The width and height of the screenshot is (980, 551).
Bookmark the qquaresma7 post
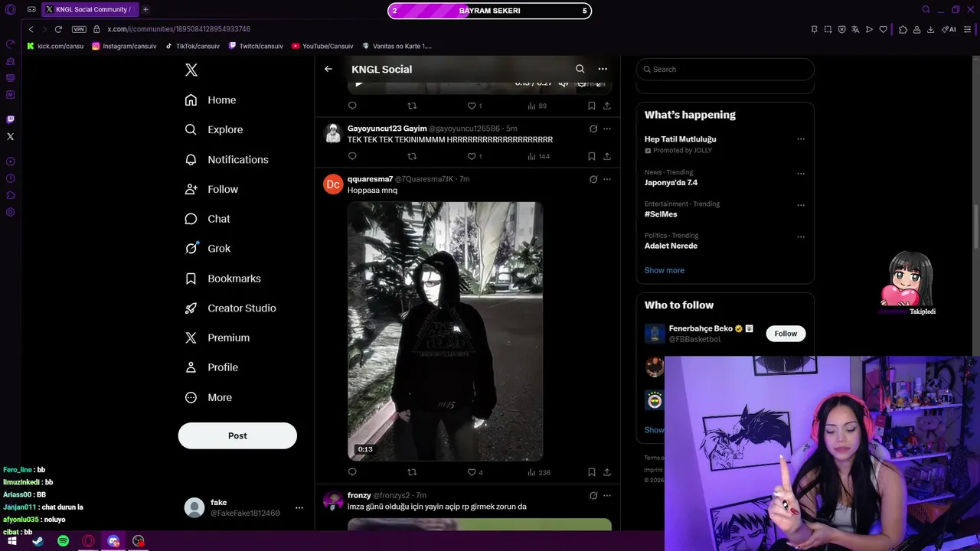(x=592, y=472)
